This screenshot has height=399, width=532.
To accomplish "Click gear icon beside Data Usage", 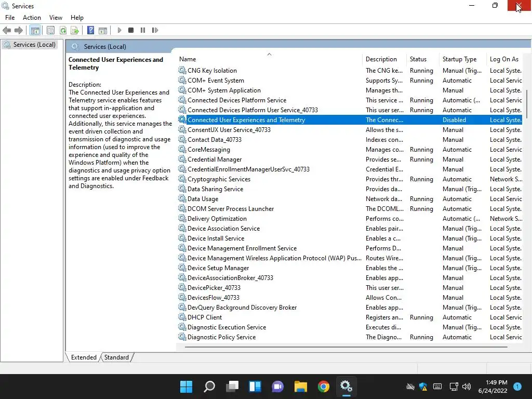I will tap(182, 199).
